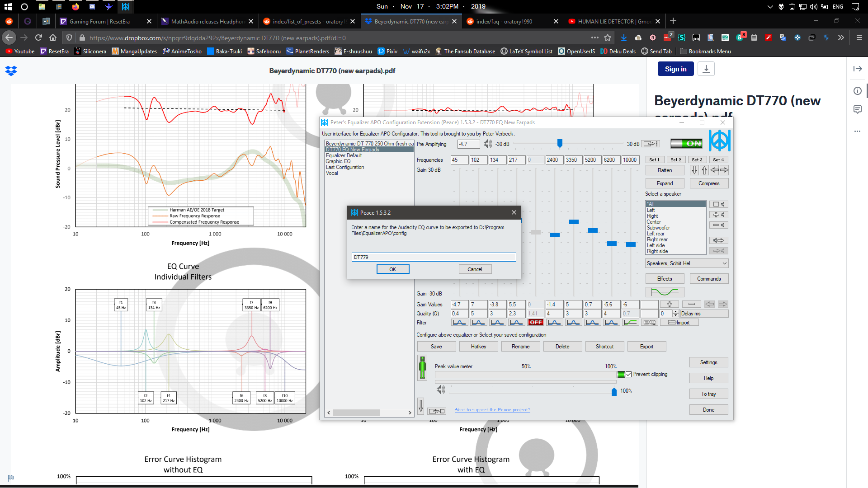
Task: Select Graphic EQ configuration in list
Action: pos(338,161)
